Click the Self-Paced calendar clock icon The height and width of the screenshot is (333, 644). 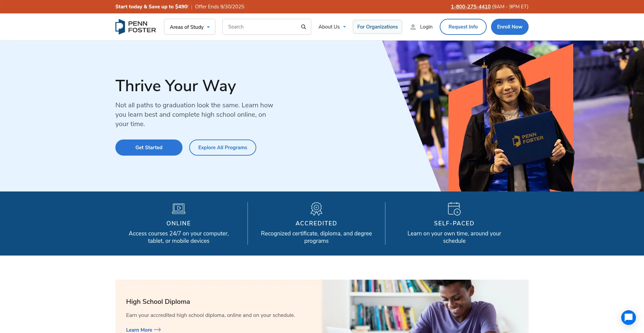(x=454, y=209)
